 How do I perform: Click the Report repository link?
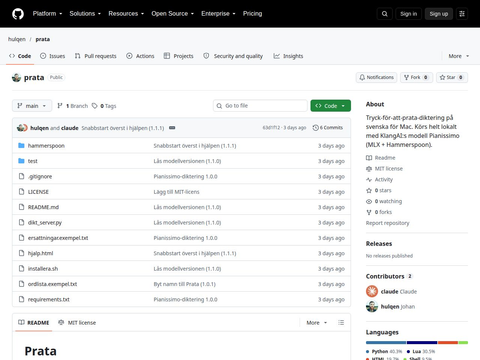387,223
